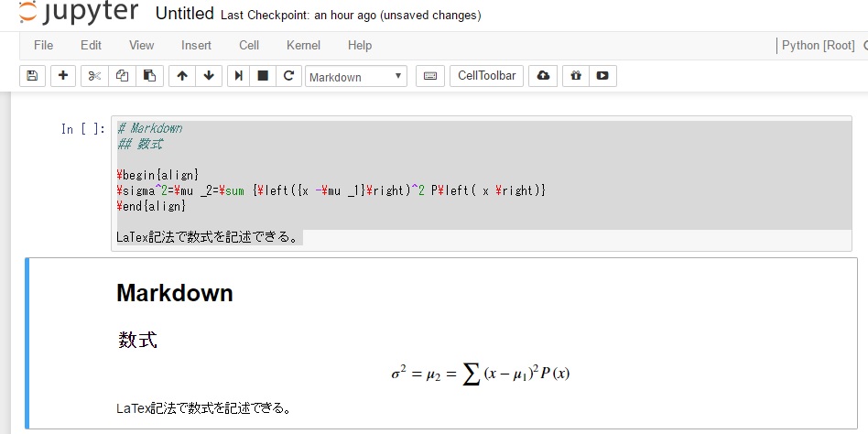Open the File menu
This screenshot has height=434, width=868.
[43, 46]
